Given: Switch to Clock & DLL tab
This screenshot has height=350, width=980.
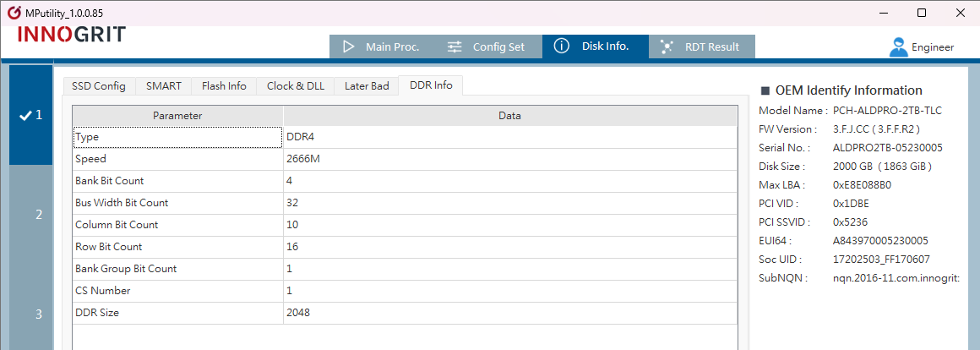Looking at the screenshot, I should click(295, 85).
